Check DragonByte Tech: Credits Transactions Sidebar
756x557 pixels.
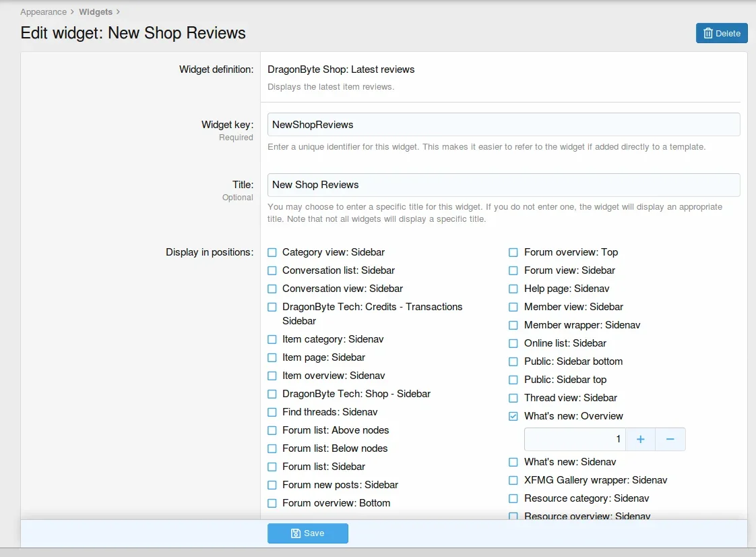[272, 307]
